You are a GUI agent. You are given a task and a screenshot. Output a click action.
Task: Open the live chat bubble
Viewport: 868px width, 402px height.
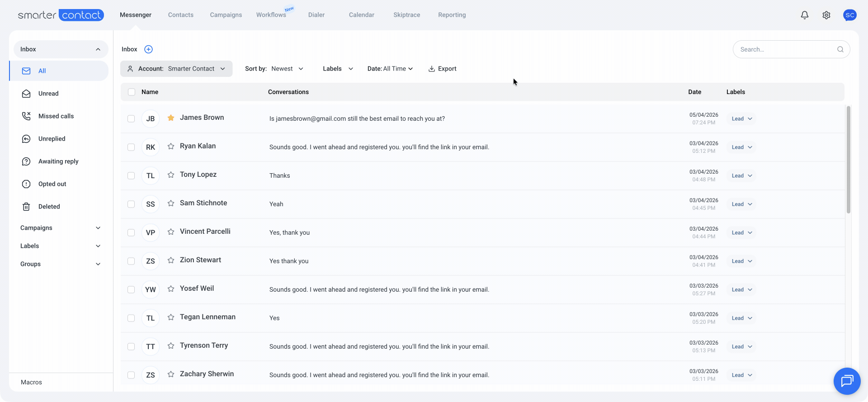[x=847, y=381]
